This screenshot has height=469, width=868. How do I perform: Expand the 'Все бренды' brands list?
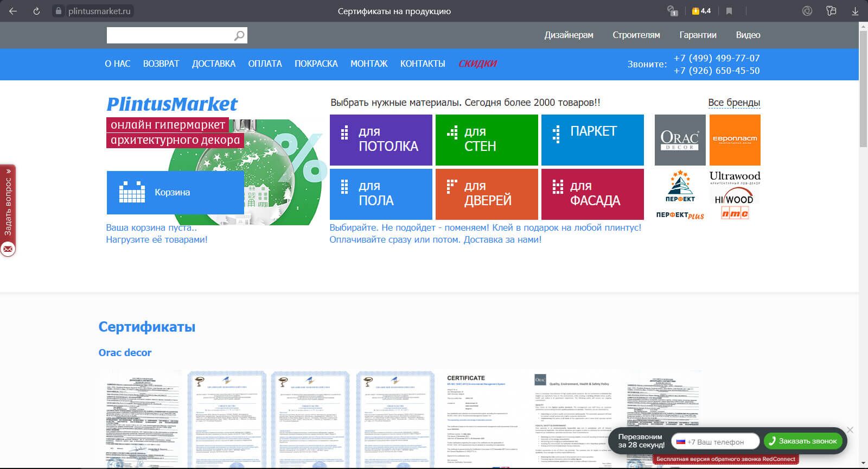(733, 103)
